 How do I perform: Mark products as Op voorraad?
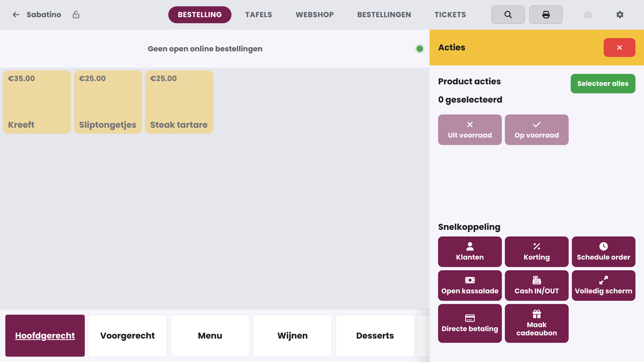tap(537, 130)
